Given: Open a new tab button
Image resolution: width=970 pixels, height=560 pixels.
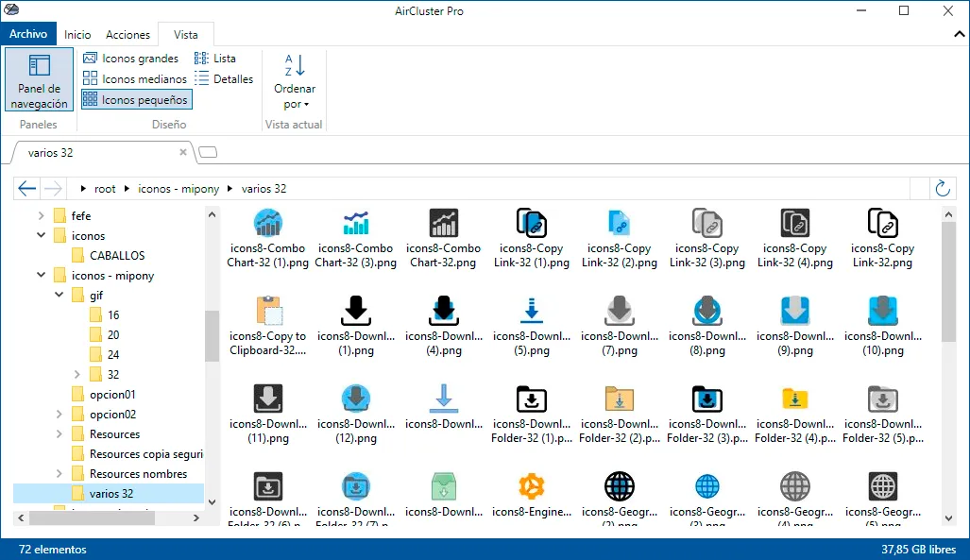Looking at the screenshot, I should (x=208, y=152).
